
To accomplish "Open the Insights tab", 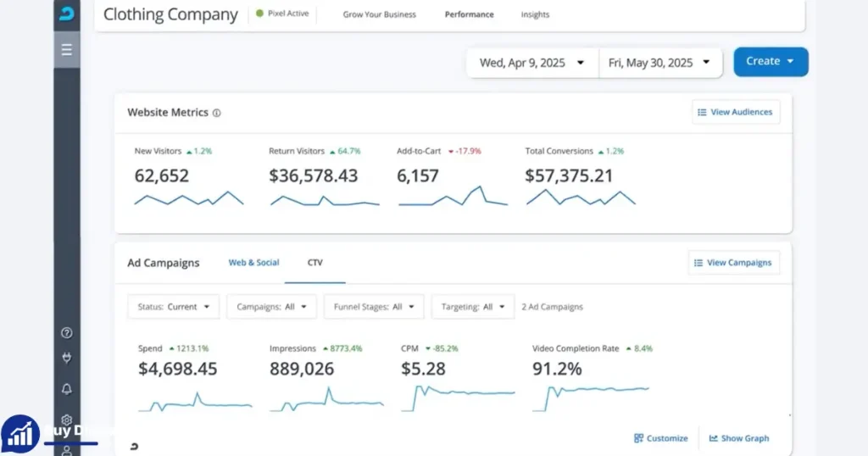I will pyautogui.click(x=535, y=14).
